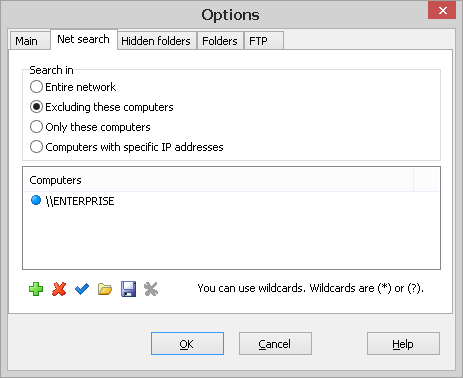Image resolution: width=463 pixels, height=378 pixels.
Task: Click the green plus add computer icon
Action: pyautogui.click(x=36, y=289)
